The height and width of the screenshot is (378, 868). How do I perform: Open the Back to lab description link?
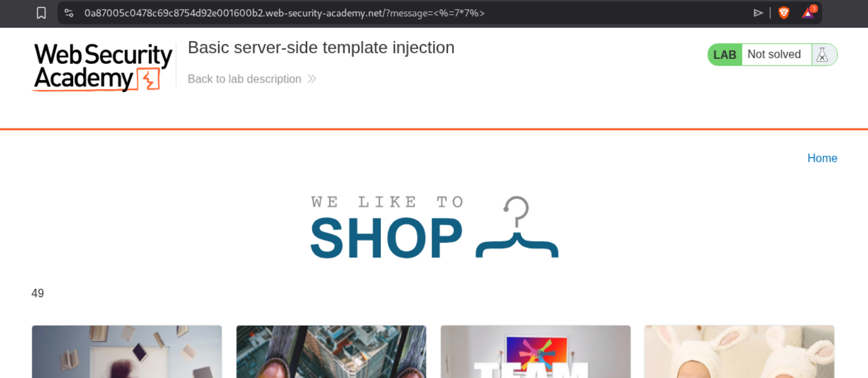244,79
